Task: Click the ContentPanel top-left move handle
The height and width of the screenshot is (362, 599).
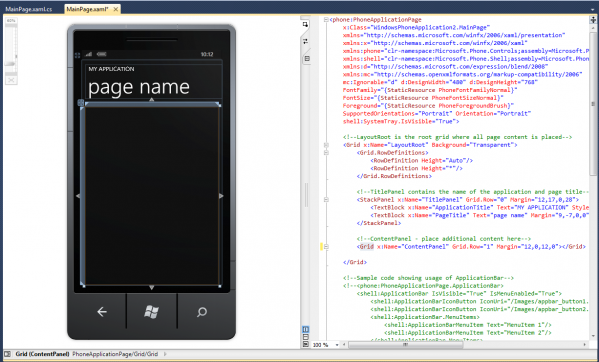Action: (x=80, y=102)
